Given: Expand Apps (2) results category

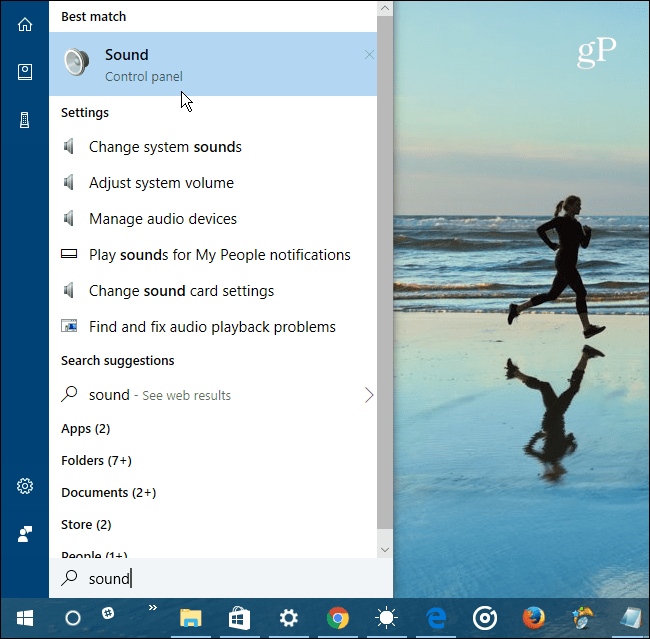Looking at the screenshot, I should (x=85, y=429).
